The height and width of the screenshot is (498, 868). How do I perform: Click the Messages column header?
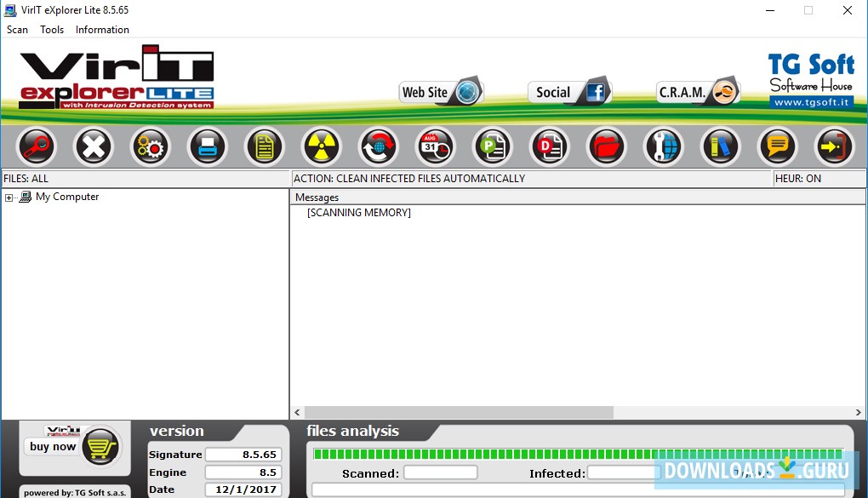click(x=577, y=197)
